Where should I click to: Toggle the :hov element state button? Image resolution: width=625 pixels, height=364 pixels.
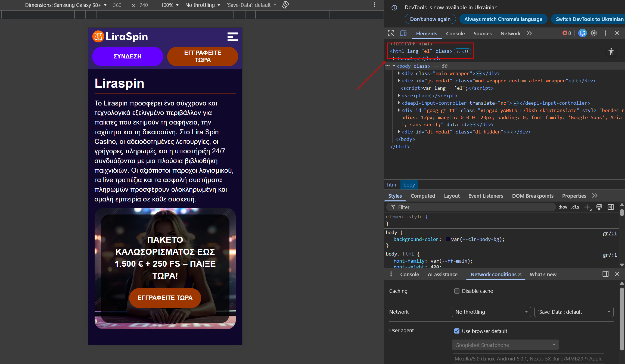563,207
